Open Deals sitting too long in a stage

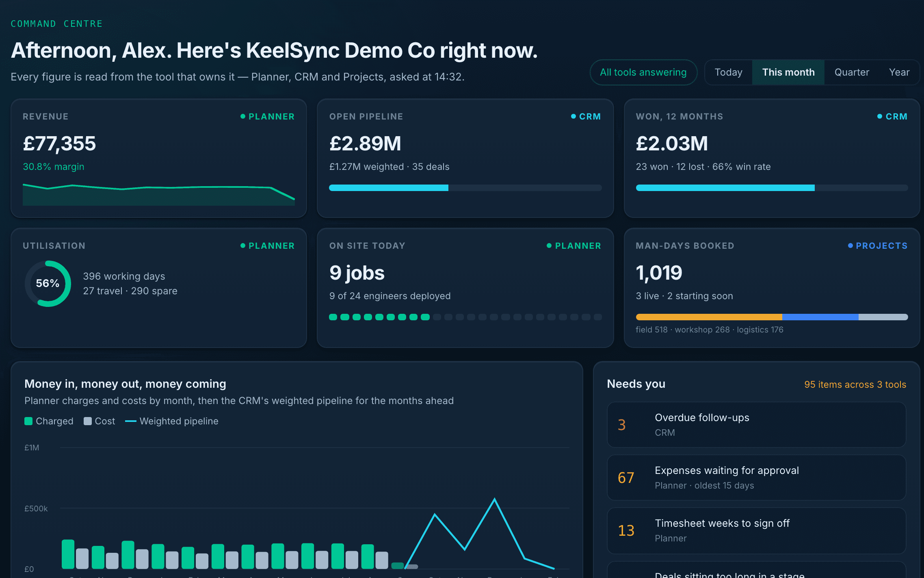point(756,571)
